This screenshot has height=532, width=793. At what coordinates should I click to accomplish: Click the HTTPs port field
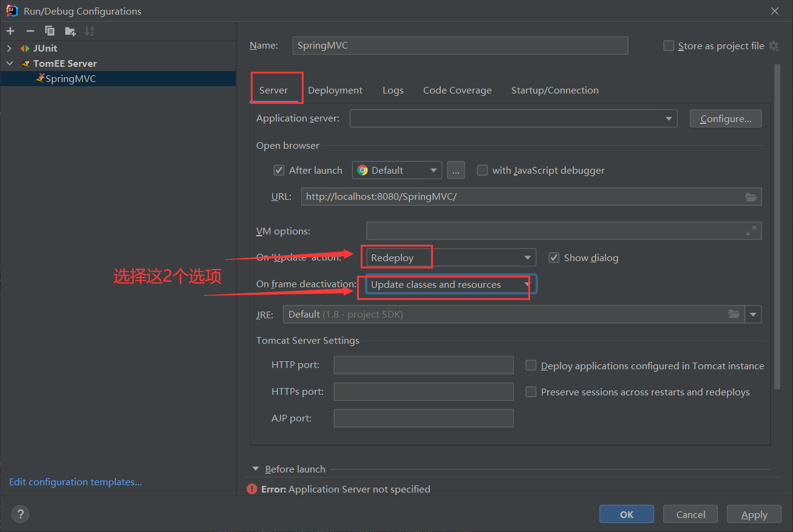pyautogui.click(x=423, y=392)
